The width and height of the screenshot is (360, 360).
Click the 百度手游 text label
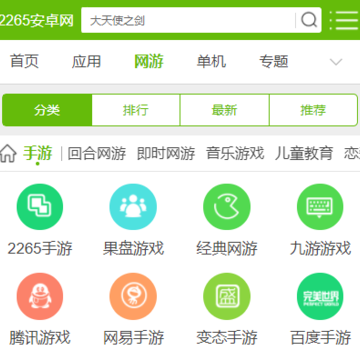tap(320, 338)
